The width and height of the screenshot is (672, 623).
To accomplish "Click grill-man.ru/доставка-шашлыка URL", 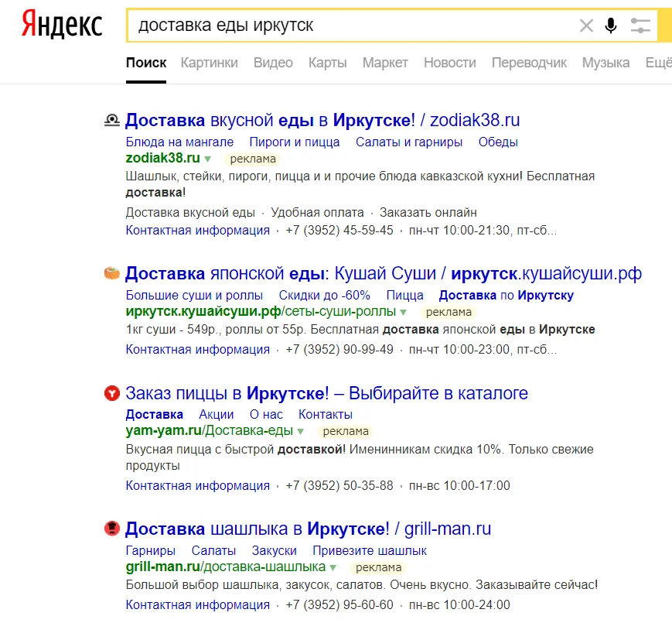I will (226, 567).
